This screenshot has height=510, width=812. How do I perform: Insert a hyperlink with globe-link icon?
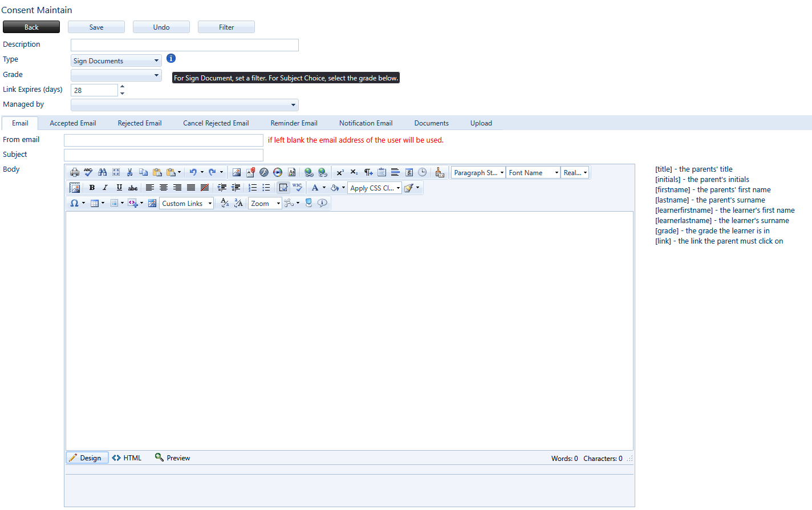tap(308, 172)
